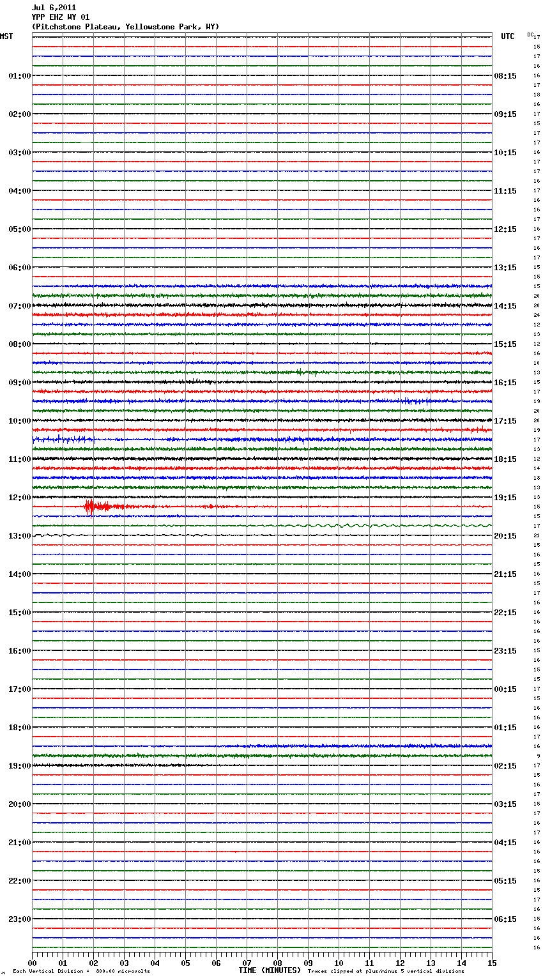Click the 05:15 UTC time label

tap(505, 881)
